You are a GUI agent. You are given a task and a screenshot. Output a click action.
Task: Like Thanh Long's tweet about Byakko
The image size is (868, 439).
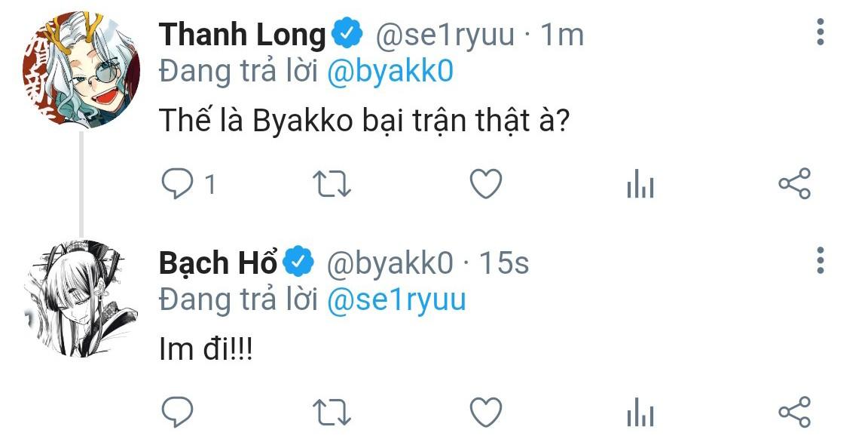485,184
